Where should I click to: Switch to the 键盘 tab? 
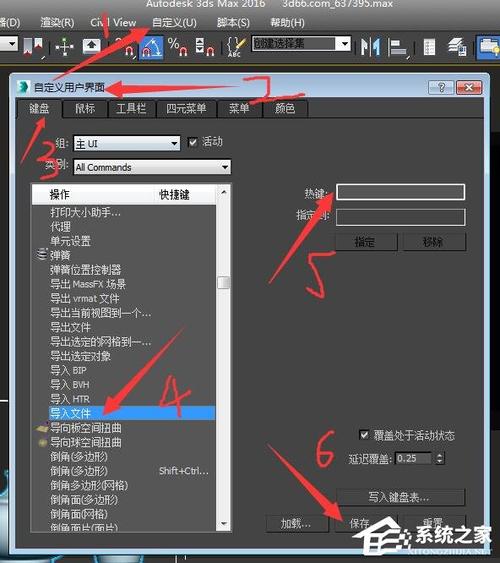click(x=39, y=108)
